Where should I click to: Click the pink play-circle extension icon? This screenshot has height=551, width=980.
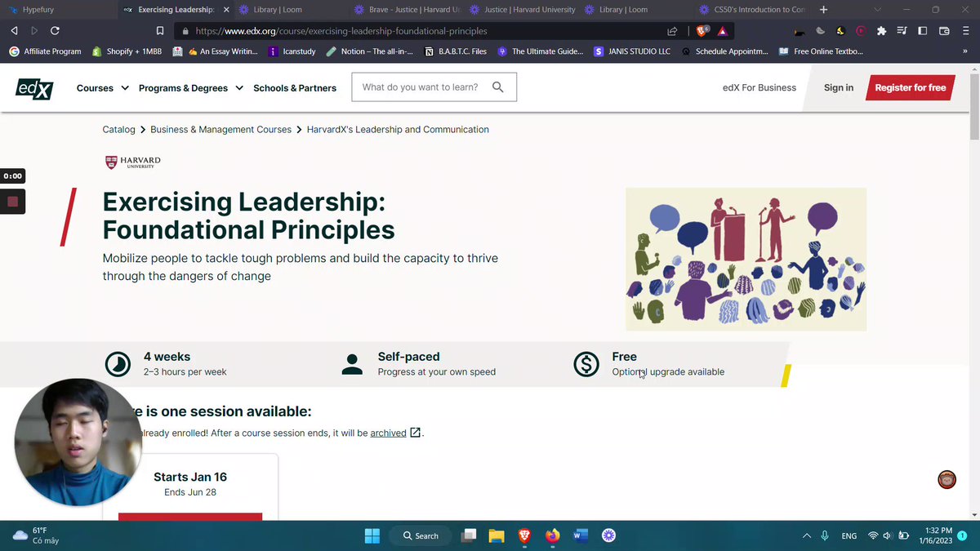point(861,31)
